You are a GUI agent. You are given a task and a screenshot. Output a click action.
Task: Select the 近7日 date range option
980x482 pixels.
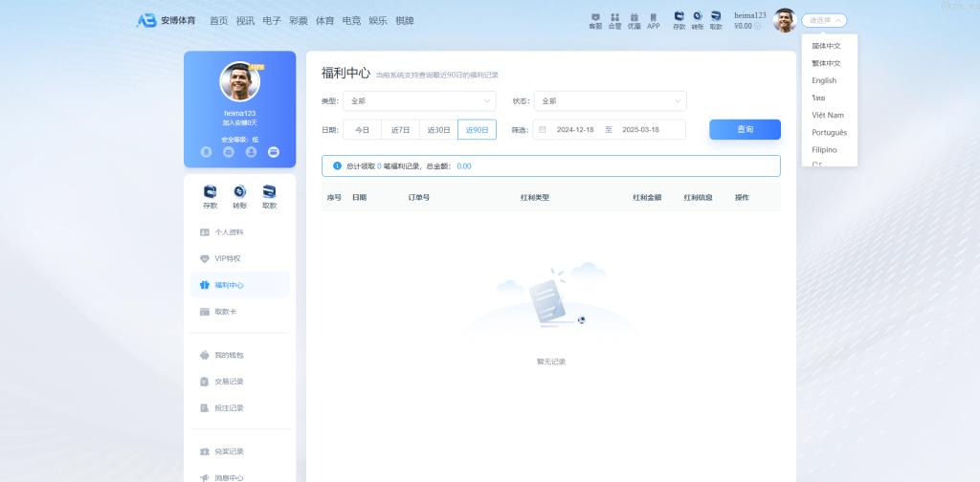point(400,129)
